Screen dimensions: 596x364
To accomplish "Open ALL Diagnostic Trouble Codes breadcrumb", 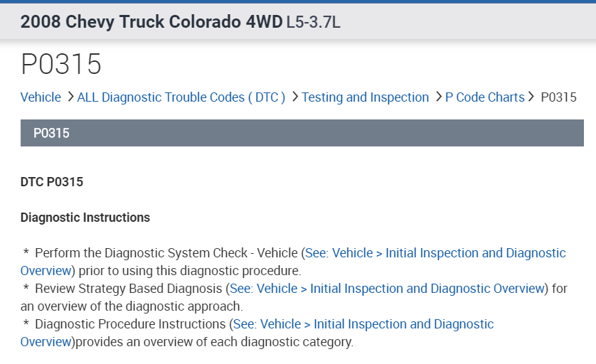I will (181, 97).
